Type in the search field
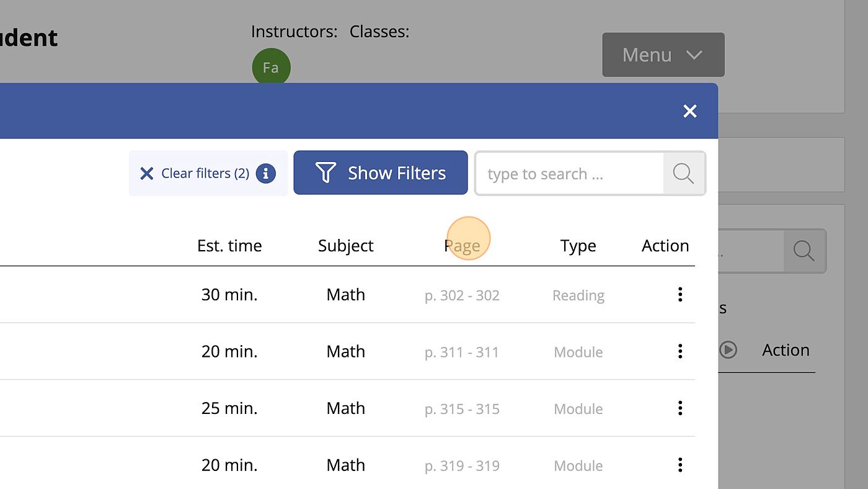 [x=569, y=174]
